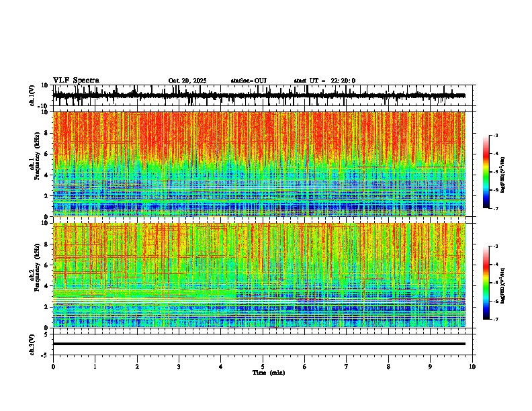532x411 pixels.
Task: Click the ch.2 color scale bar
Action: tap(486, 283)
